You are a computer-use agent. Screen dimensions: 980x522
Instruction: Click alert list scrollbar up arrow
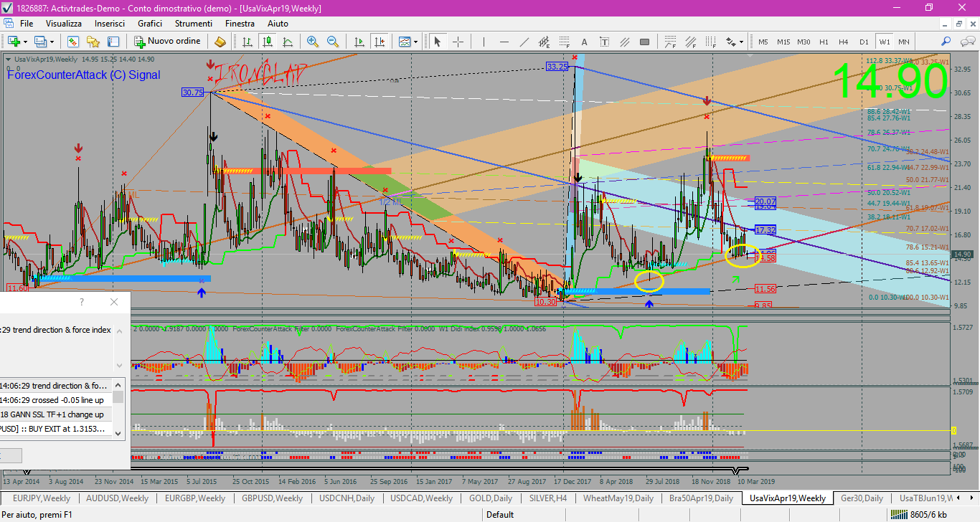[x=118, y=384]
